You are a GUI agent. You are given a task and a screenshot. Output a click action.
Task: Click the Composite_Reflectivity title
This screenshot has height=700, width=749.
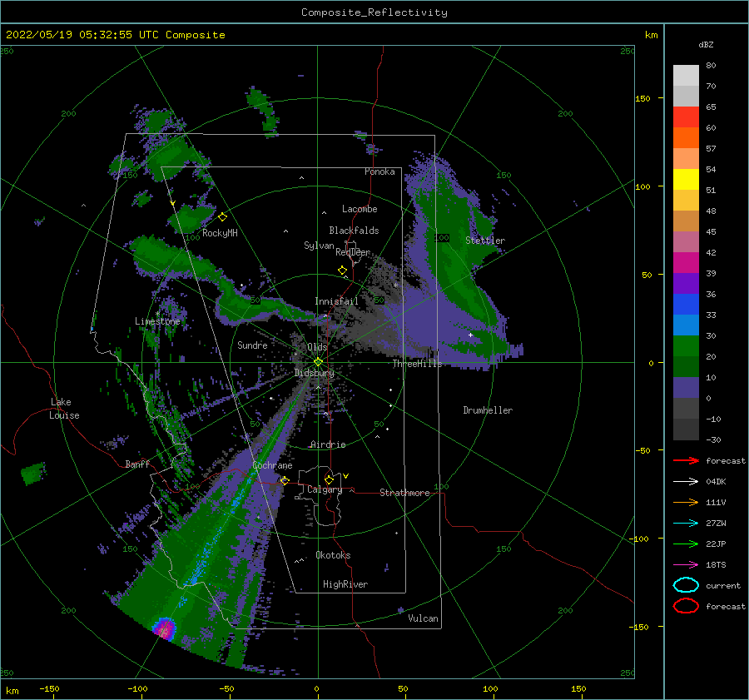374,12
